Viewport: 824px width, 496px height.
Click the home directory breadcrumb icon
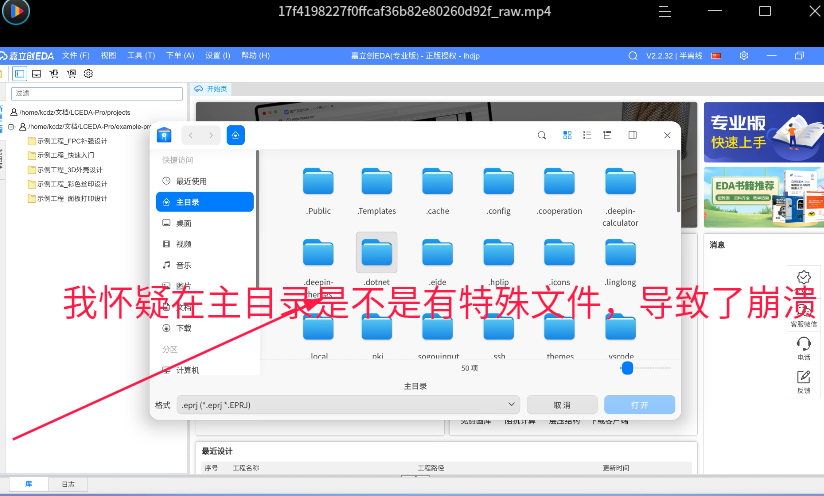click(x=235, y=136)
